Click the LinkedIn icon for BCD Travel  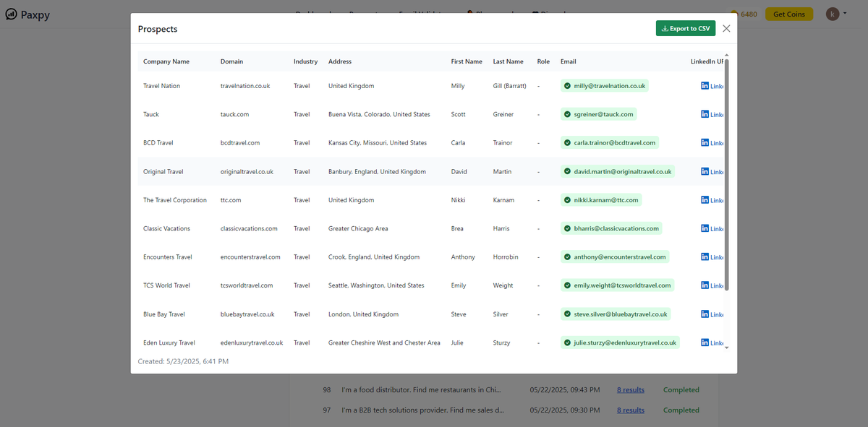[x=705, y=142]
